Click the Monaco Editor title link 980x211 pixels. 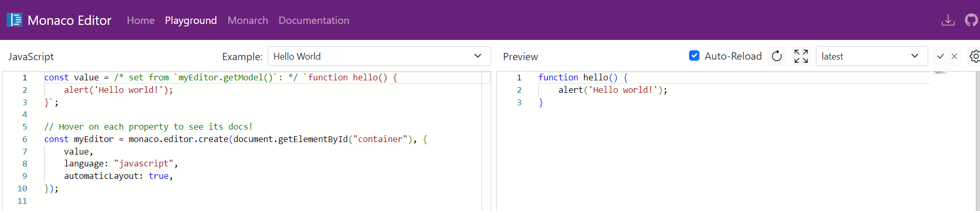69,20
